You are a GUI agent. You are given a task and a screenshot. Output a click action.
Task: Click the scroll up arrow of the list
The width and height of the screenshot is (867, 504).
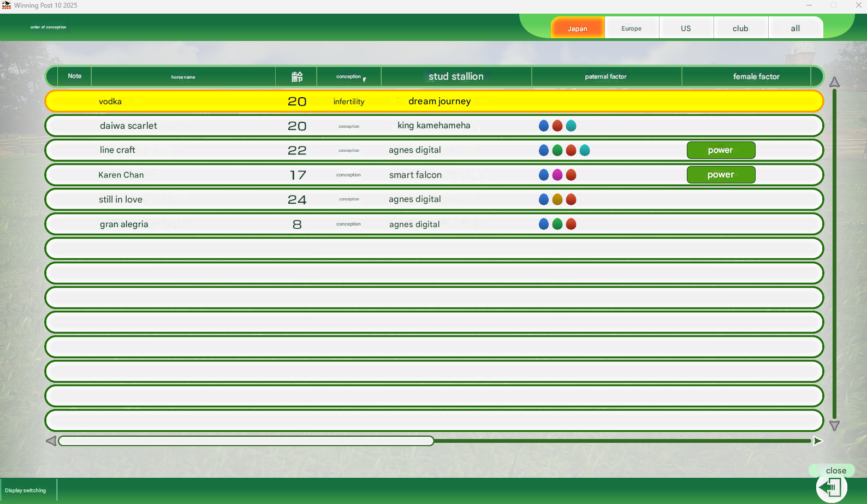tap(834, 82)
